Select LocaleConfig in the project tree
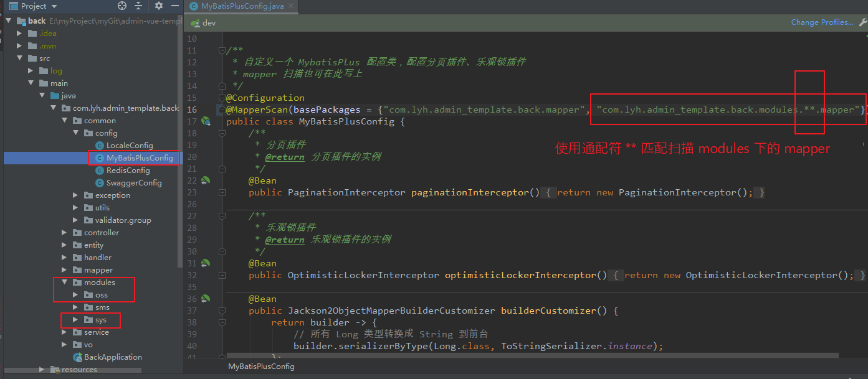The height and width of the screenshot is (379, 868). 130,146
